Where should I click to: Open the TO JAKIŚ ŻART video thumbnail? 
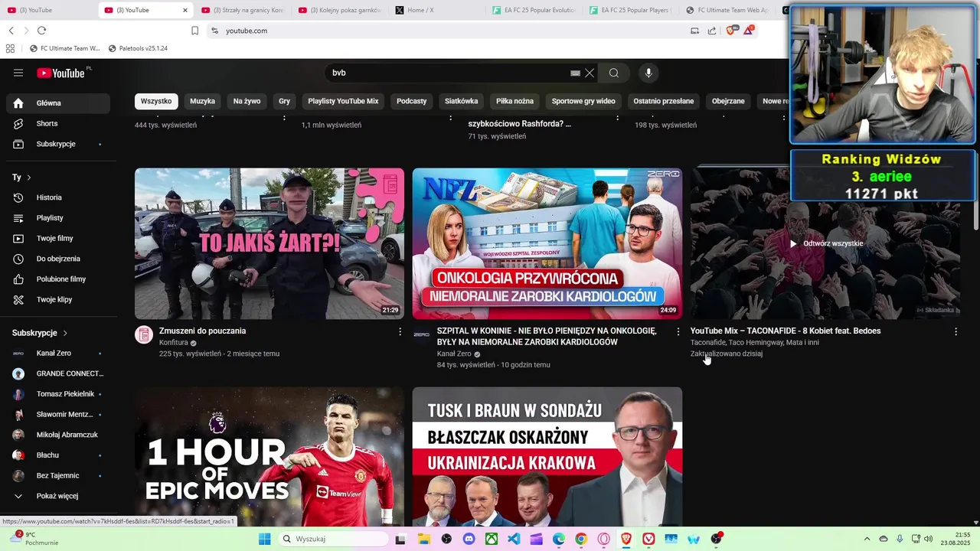tap(269, 243)
